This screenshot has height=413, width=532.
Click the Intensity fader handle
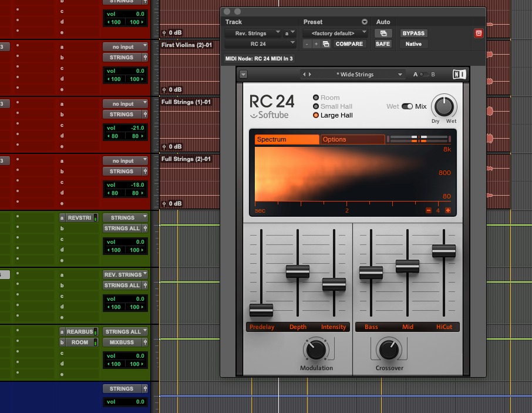click(x=334, y=284)
